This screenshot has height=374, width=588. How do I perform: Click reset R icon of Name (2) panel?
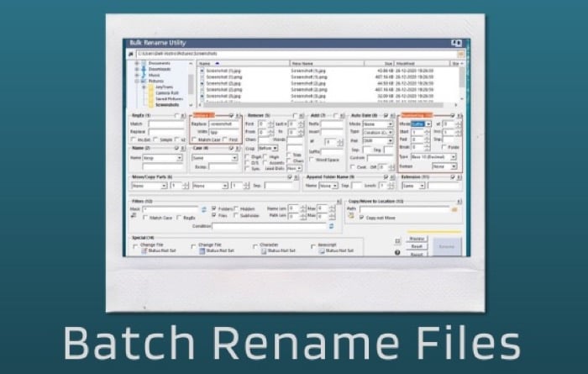[183, 148]
